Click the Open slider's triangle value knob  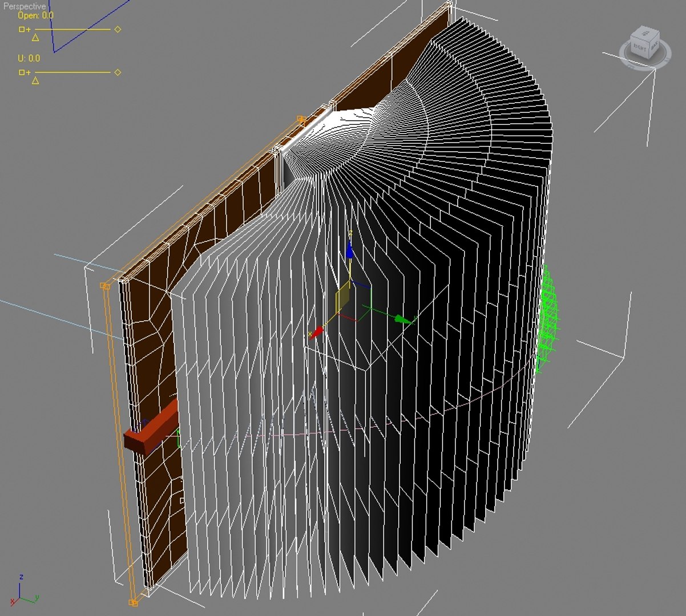35,38
